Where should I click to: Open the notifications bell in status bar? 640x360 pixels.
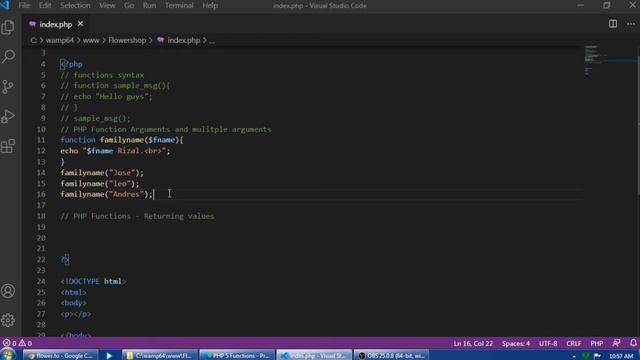[x=633, y=343]
